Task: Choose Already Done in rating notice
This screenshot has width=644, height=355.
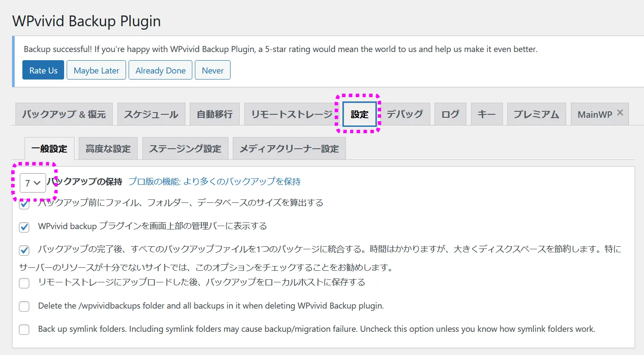Action: pos(160,70)
